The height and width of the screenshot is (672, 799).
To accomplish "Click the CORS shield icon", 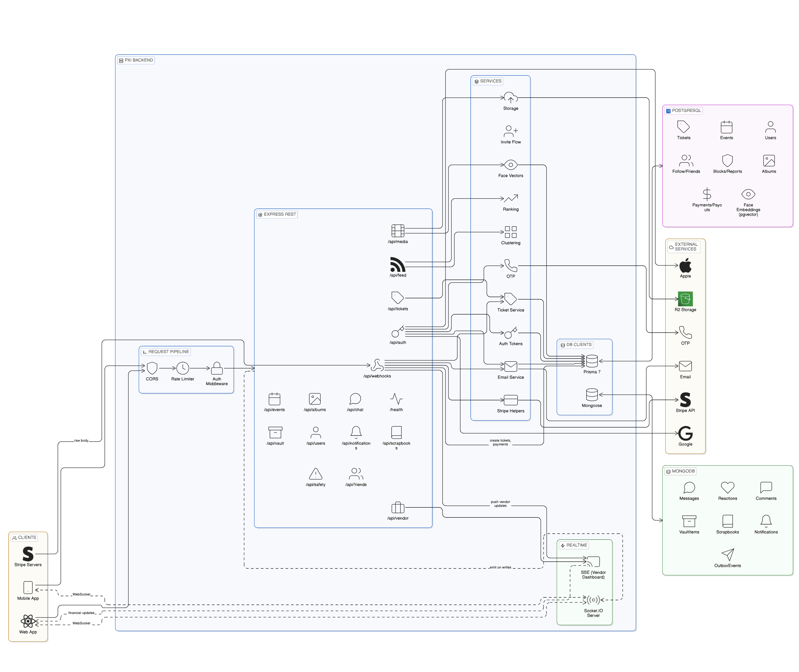I will pyautogui.click(x=152, y=368).
